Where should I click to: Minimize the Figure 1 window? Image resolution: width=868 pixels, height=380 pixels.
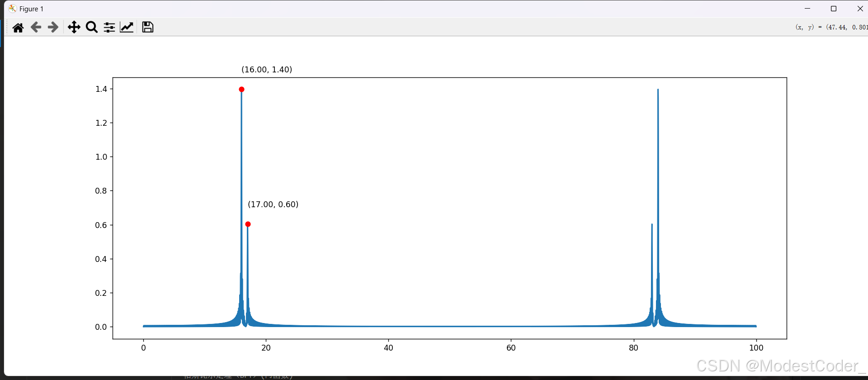tap(807, 9)
